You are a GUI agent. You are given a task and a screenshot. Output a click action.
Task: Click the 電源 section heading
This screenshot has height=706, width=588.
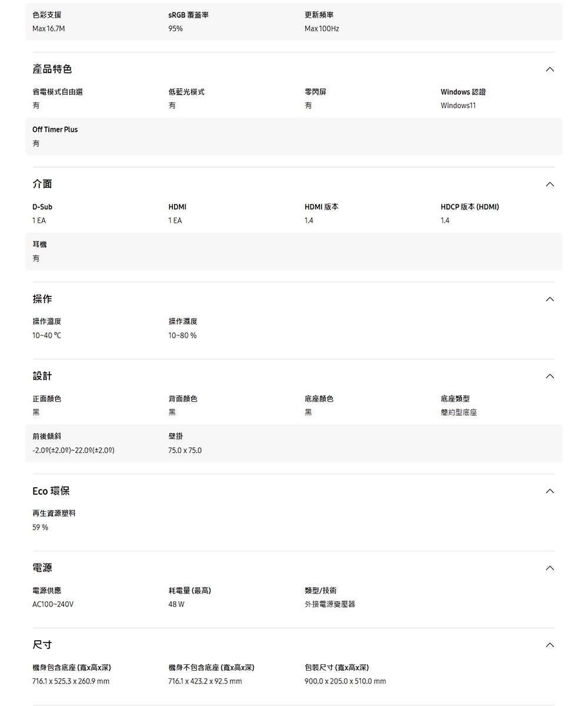(x=42, y=568)
